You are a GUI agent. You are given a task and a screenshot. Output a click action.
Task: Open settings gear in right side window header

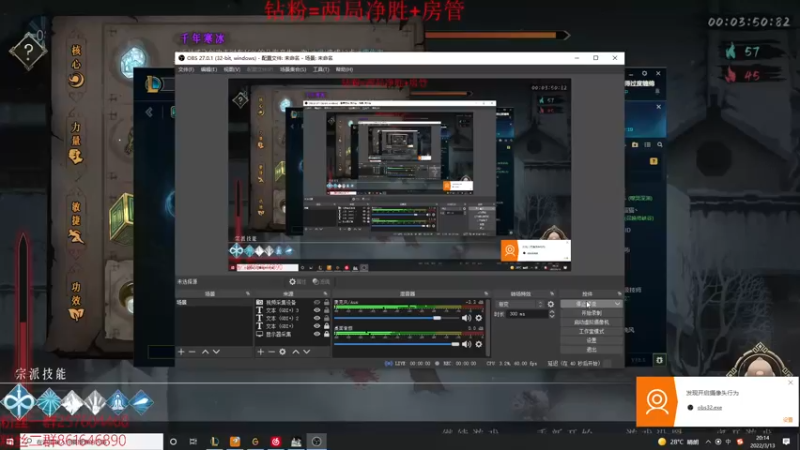tap(644, 73)
